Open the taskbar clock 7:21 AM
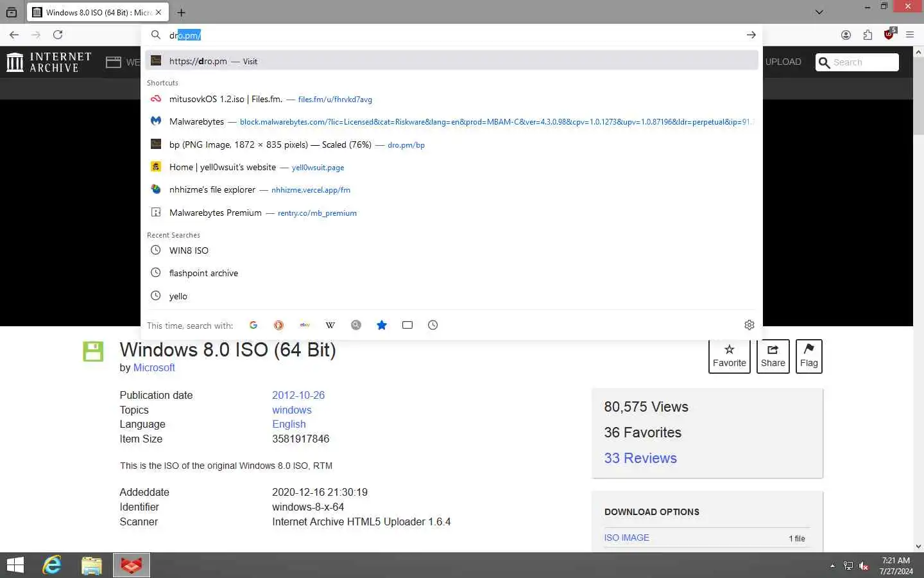This screenshot has height=578, width=924. [896, 566]
